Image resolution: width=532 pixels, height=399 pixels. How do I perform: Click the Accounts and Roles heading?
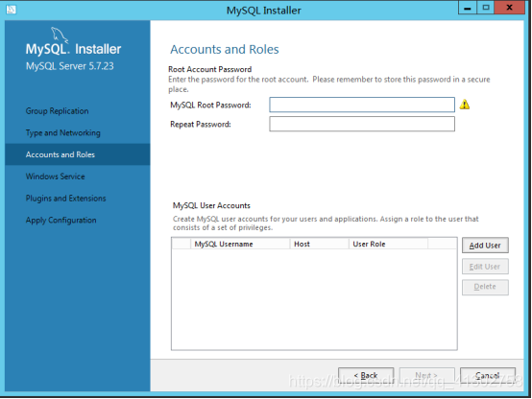click(x=225, y=50)
